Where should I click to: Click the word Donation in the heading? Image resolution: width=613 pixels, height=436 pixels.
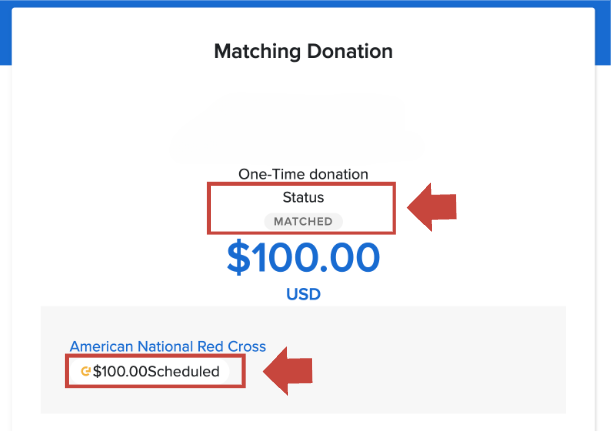pos(349,51)
